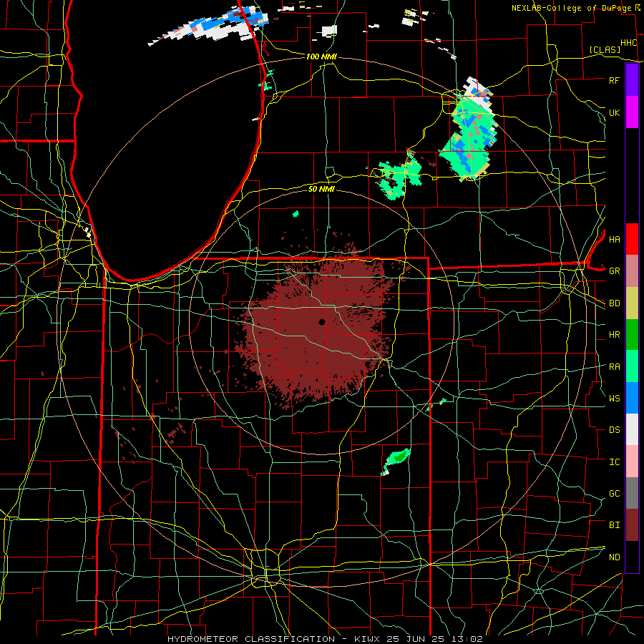The image size is (644, 644).
Task: Click the "GR" legend label
Action: pos(614,271)
